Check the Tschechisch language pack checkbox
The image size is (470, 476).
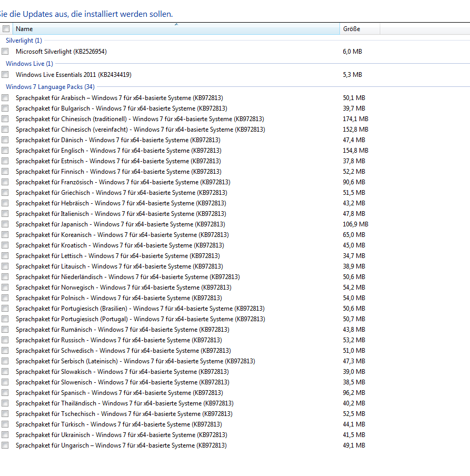(5, 414)
